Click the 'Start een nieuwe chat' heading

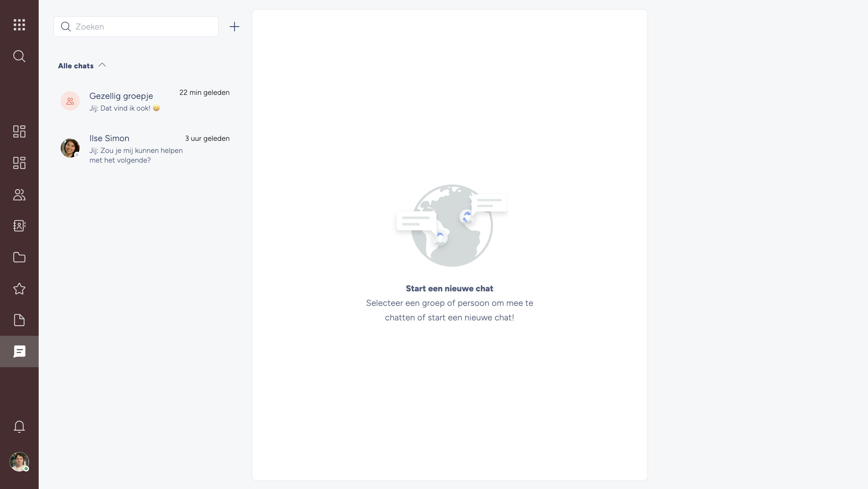(x=449, y=289)
